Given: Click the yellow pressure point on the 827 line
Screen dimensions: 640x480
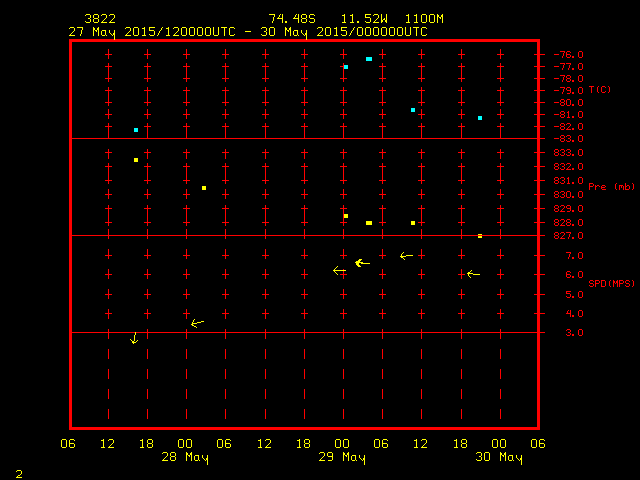Looking at the screenshot, I should [480, 236].
